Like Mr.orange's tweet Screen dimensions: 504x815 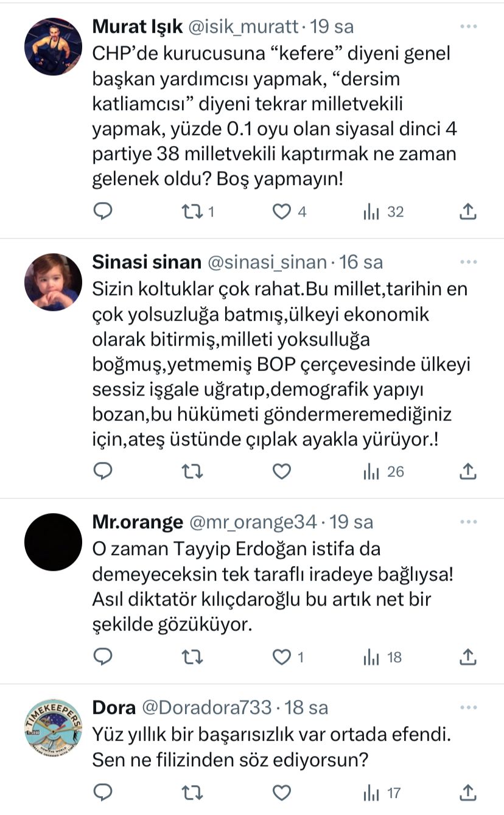[281, 657]
